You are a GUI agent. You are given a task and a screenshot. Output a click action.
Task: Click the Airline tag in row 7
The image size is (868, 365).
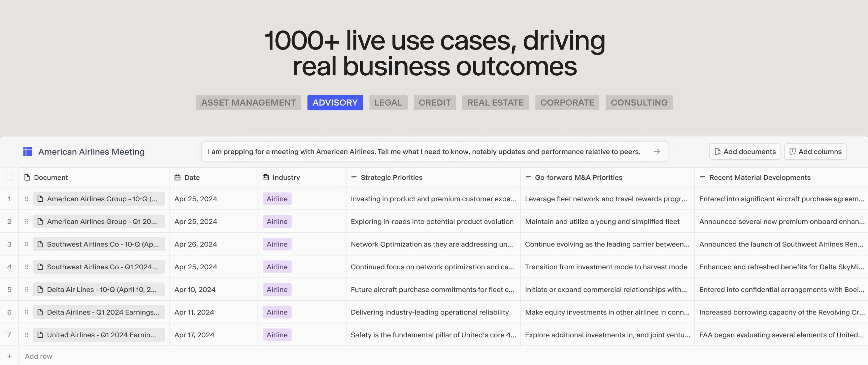pos(277,335)
